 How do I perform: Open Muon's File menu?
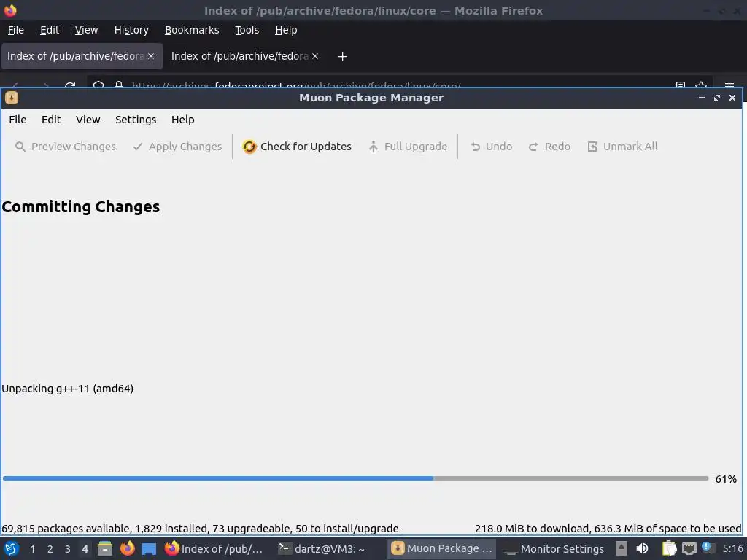click(18, 120)
